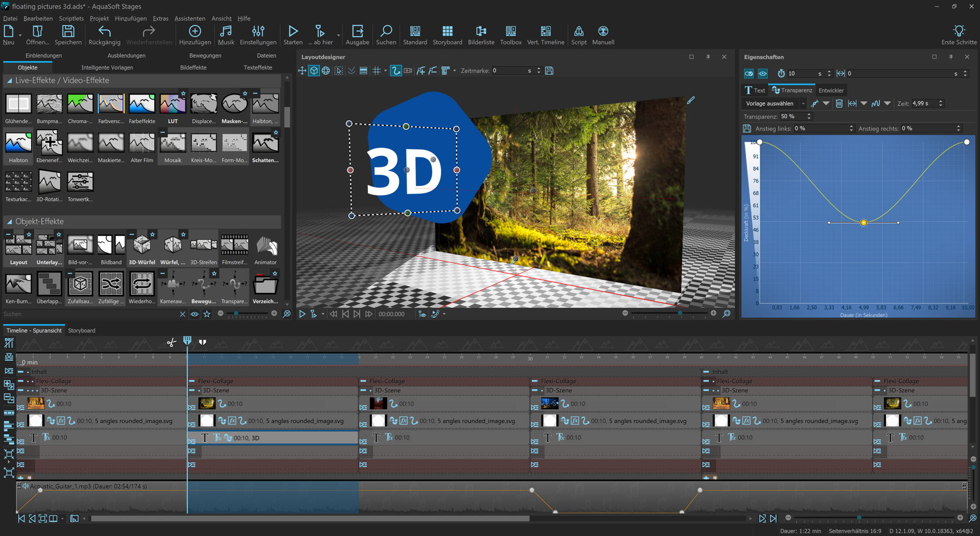Collapse the Objekt-Effekte section
Image resolution: width=980 pixels, height=536 pixels.
[x=9, y=222]
